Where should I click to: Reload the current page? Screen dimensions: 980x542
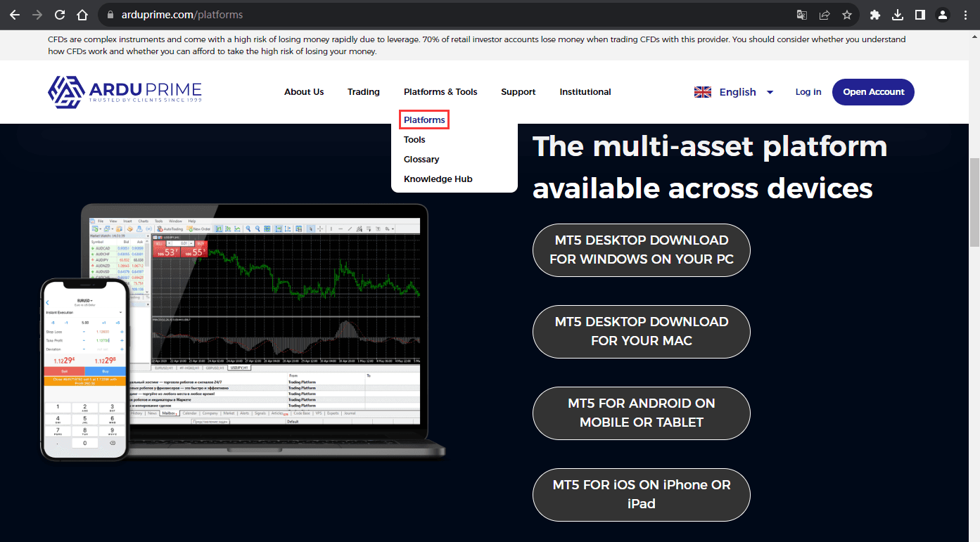[x=61, y=14]
